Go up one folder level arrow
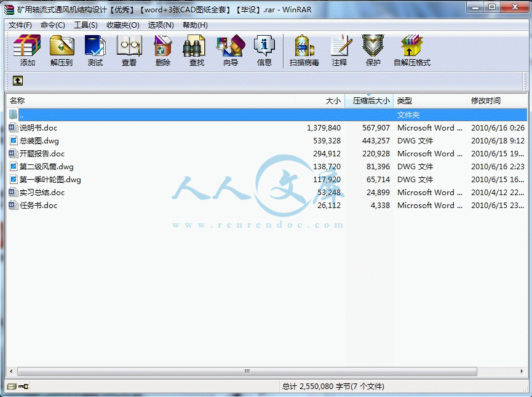Screen dimensions: 532x397 tap(18, 81)
